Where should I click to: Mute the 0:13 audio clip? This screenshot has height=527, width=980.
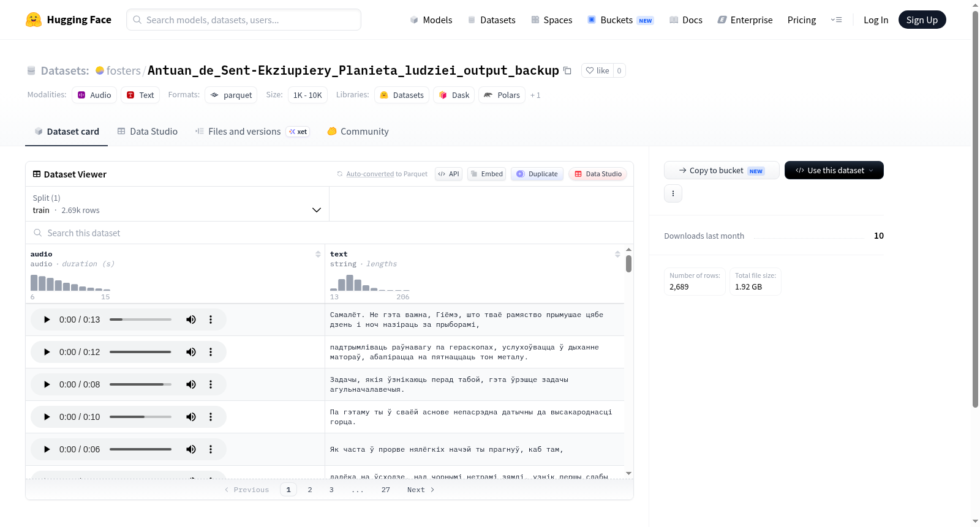[x=191, y=320]
